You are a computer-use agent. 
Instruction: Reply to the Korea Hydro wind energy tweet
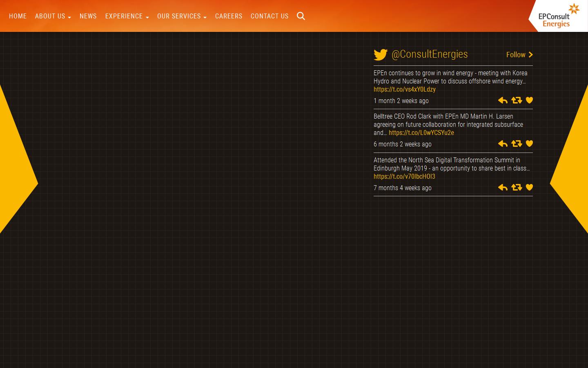(x=503, y=100)
